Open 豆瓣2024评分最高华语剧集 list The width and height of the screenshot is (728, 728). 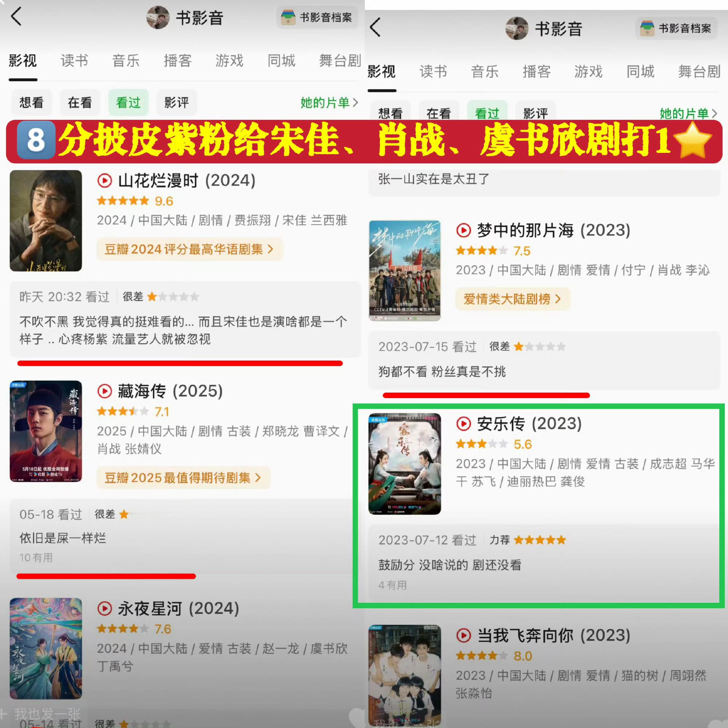pos(189,249)
